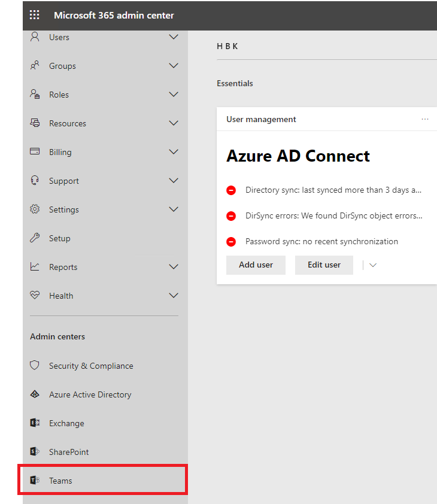
Task: Click the Reports chart icon
Action: pos(35,266)
